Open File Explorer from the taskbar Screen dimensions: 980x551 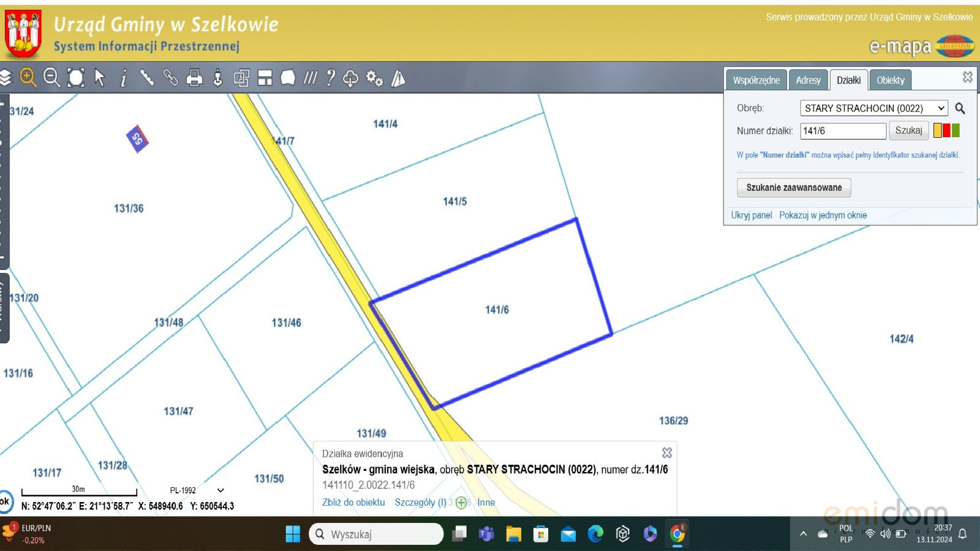point(513,534)
